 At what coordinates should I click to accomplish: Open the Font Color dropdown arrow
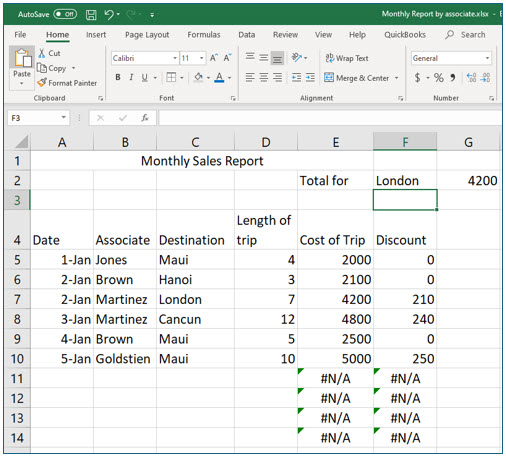(230, 78)
